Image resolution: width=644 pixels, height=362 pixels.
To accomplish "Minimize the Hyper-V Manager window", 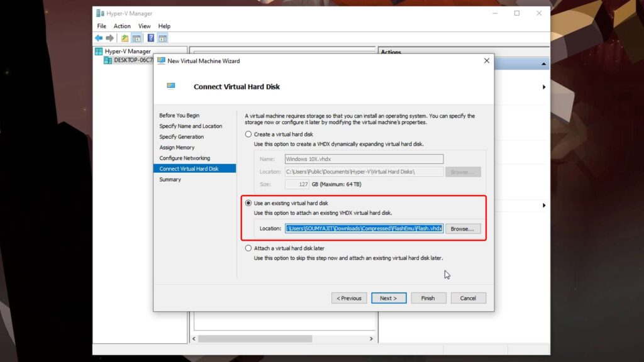I will click(495, 13).
